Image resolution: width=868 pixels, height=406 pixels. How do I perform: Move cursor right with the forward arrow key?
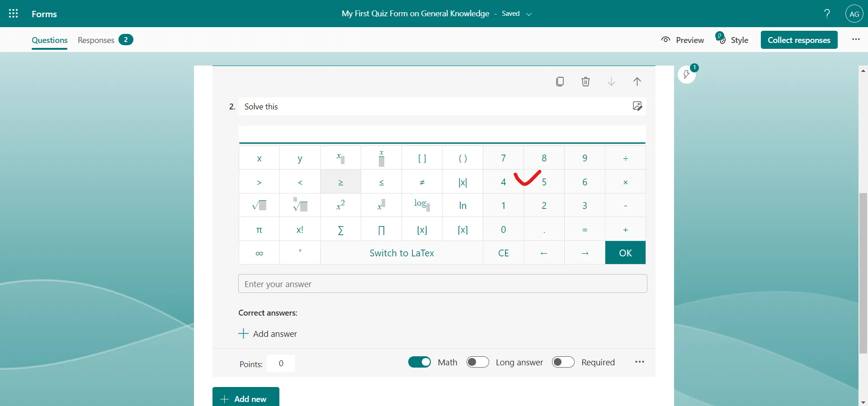pyautogui.click(x=585, y=253)
